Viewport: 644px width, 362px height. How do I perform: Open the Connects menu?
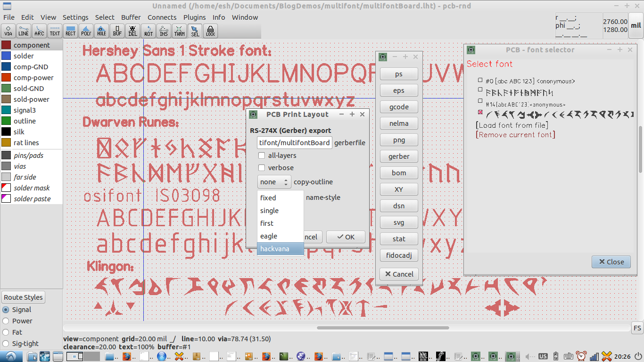162,17
